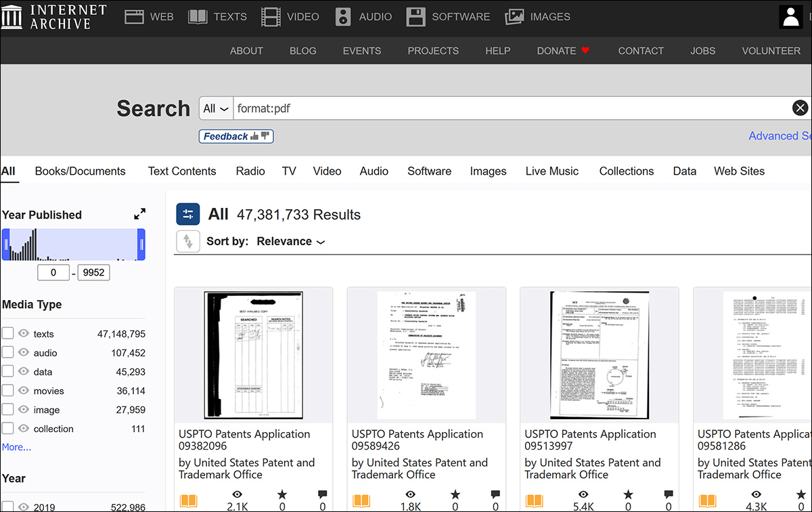
Task: Click book icon under Application 09382096
Action: [189, 503]
